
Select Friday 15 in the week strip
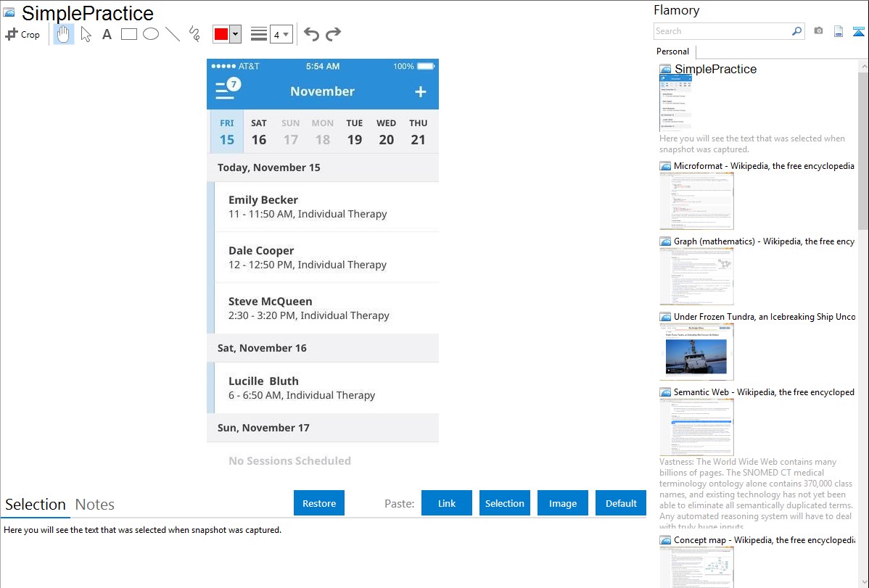point(227,132)
